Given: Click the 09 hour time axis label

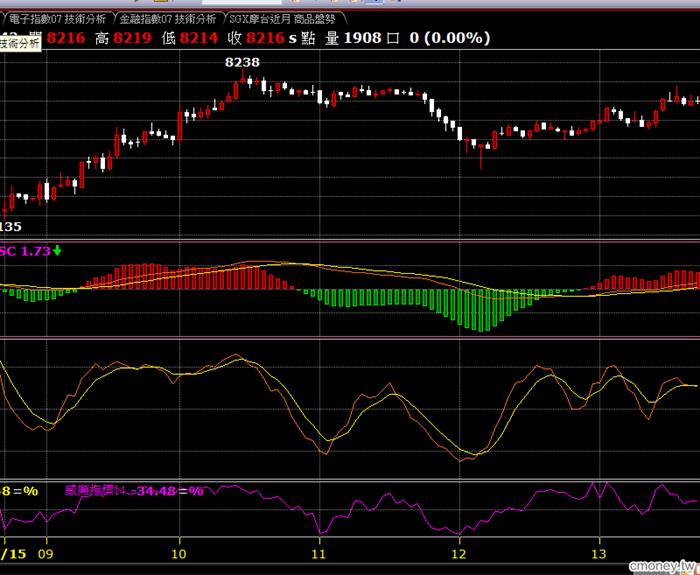Looking at the screenshot, I should click(x=46, y=554).
